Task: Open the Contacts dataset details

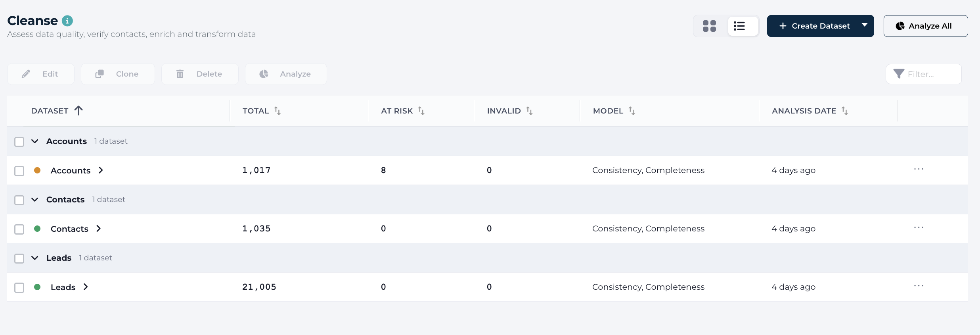Action: 99,229
